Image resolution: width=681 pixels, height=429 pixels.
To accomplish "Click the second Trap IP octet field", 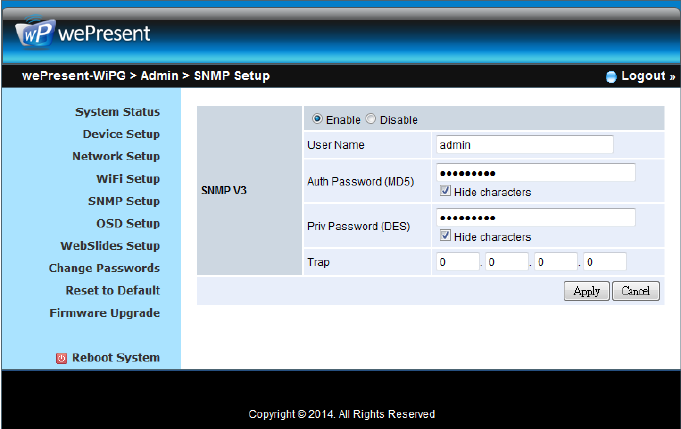I will (507, 262).
